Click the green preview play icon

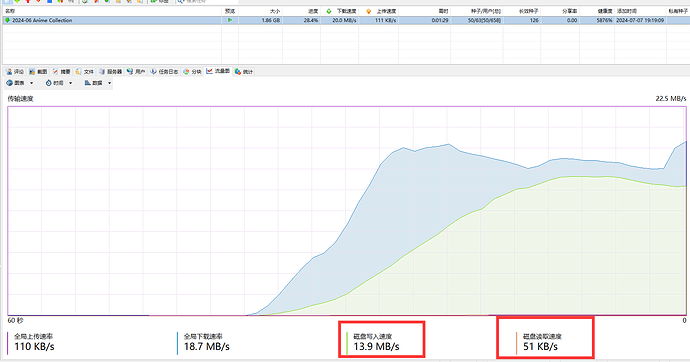[230, 20]
